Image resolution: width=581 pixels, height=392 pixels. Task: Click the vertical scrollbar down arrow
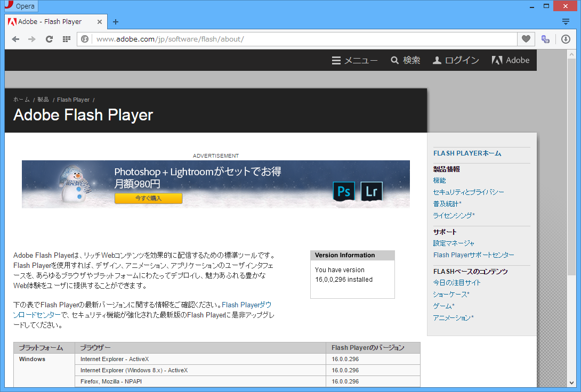point(571,382)
